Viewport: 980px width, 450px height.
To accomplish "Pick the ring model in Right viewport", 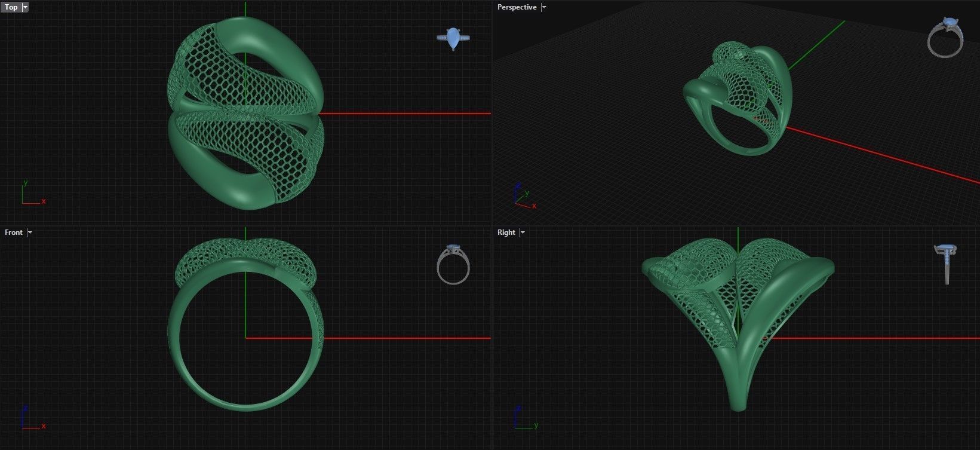I will 738,325.
